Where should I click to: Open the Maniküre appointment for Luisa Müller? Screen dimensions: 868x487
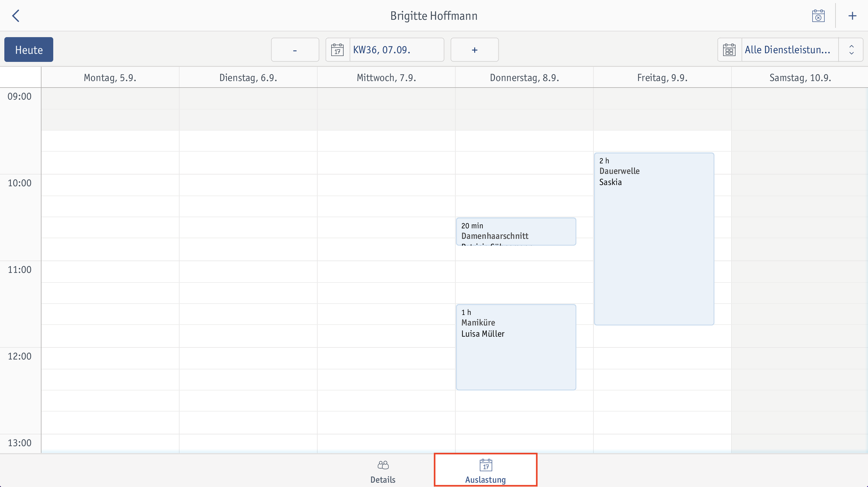[x=516, y=347]
